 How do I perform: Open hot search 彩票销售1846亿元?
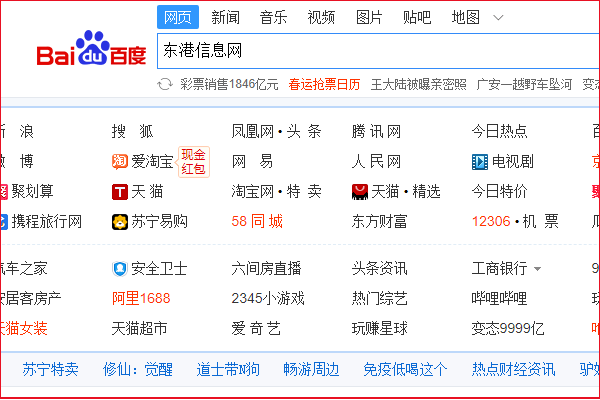(229, 84)
